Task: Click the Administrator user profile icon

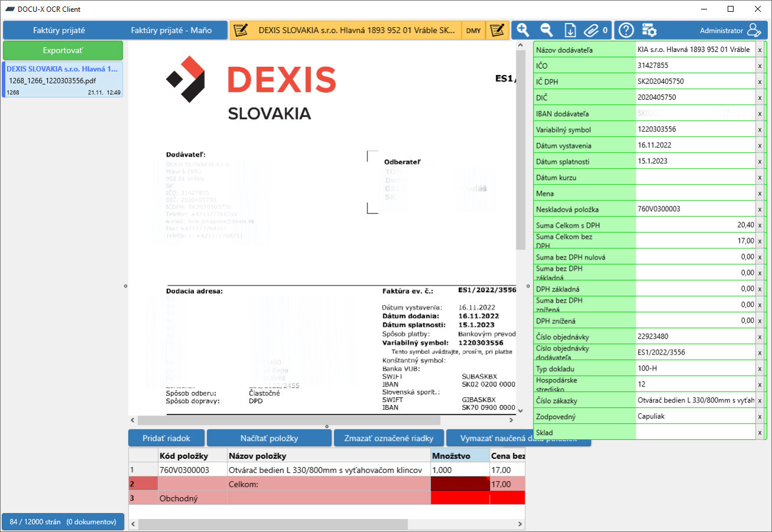Action: 754,30
